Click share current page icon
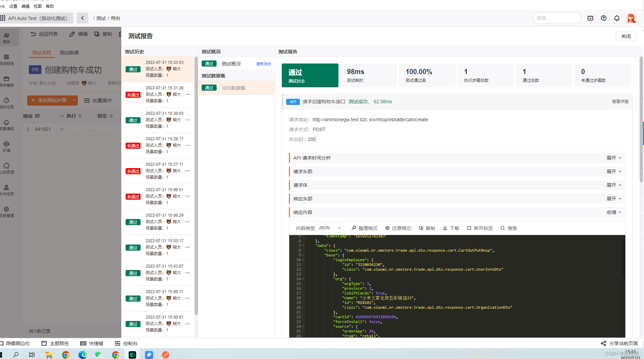This screenshot has height=359, width=644. coord(603,343)
